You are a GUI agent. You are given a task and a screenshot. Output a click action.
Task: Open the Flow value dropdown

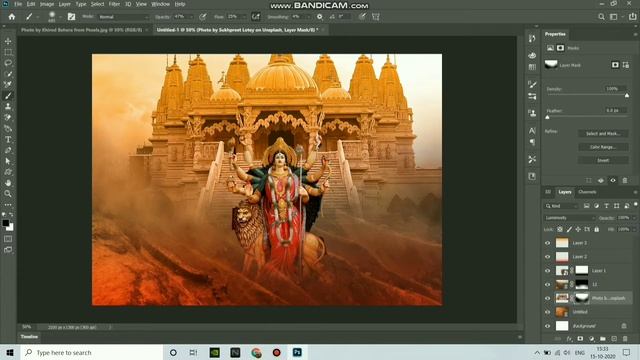243,17
